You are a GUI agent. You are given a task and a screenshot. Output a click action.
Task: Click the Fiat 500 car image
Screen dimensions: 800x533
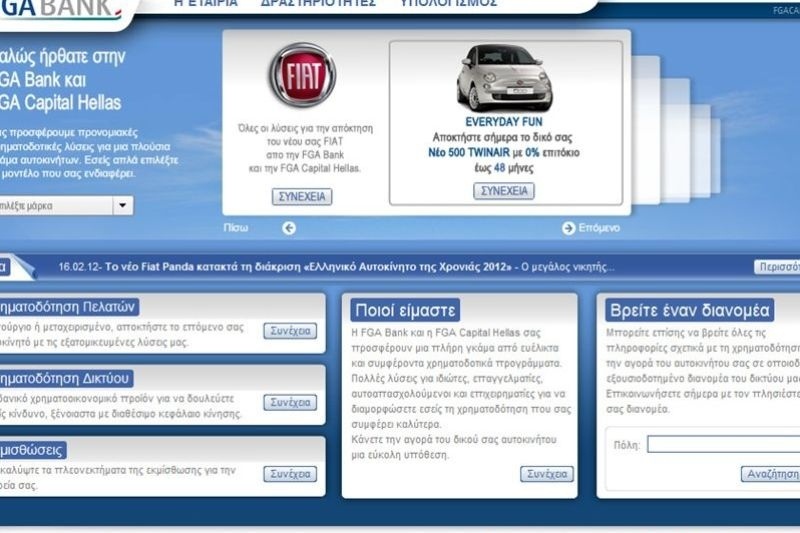[504, 78]
